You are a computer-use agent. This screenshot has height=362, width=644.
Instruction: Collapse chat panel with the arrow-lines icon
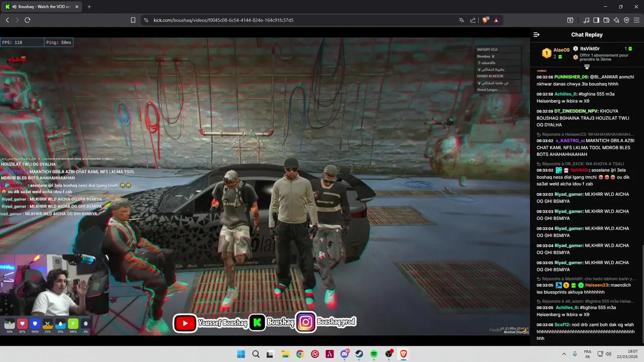tap(536, 35)
